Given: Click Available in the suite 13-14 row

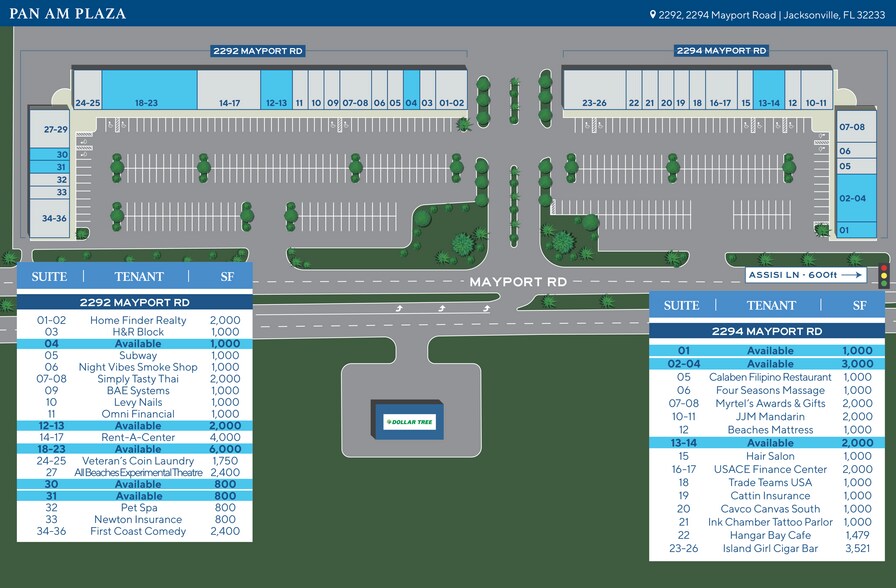Looking at the screenshot, I should click(x=770, y=443).
